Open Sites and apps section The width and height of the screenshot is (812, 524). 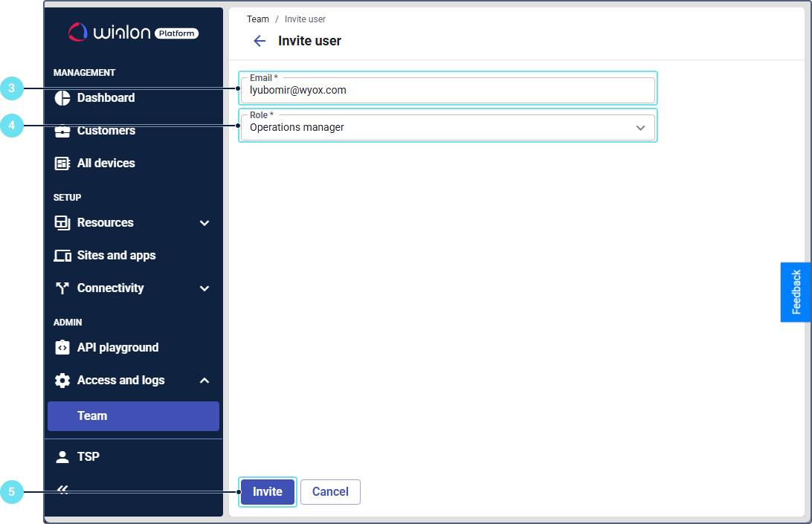[116, 255]
